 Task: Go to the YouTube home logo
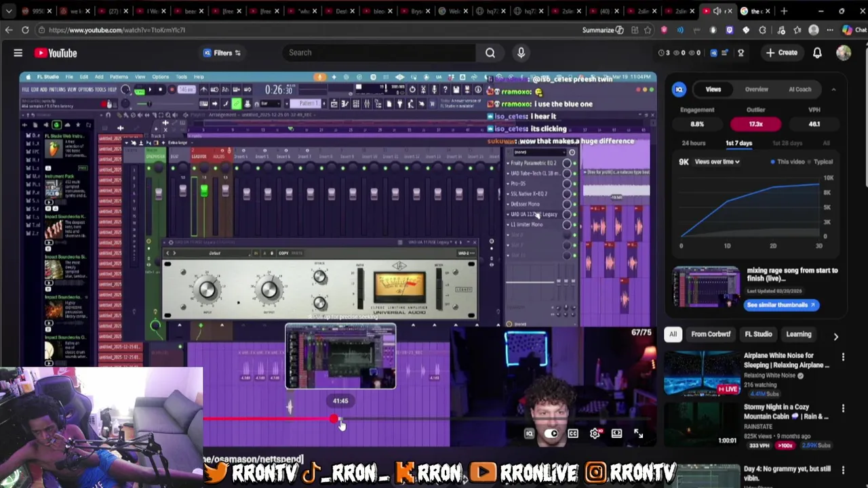coord(56,53)
